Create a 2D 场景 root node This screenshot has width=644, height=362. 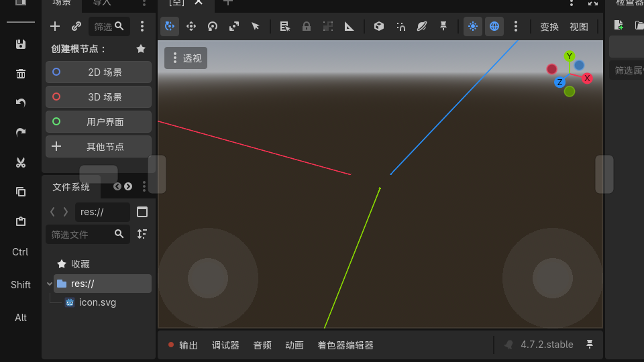tap(99, 72)
